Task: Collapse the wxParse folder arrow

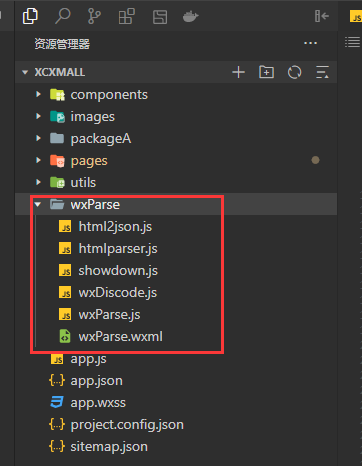Action: point(38,204)
